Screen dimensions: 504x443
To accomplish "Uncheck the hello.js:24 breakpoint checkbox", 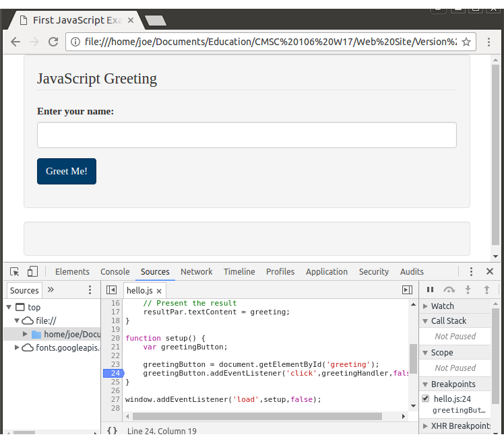I will coord(426,399).
